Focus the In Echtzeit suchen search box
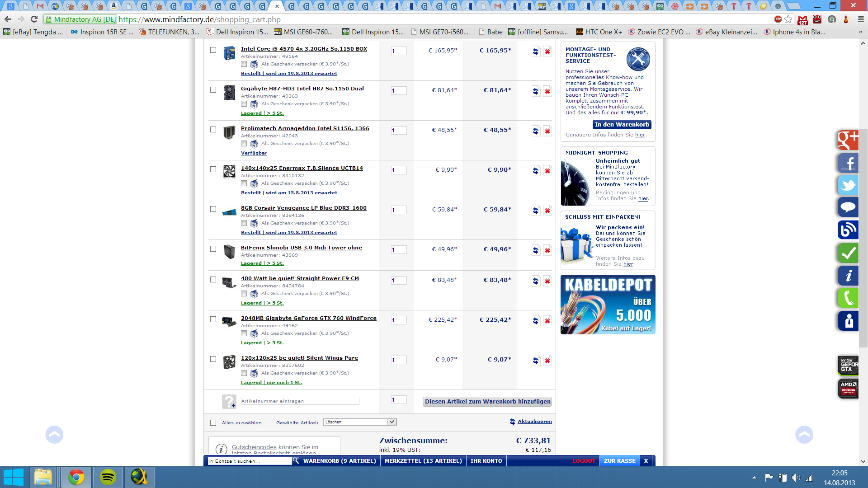This screenshot has height=488, width=868. (x=250, y=461)
